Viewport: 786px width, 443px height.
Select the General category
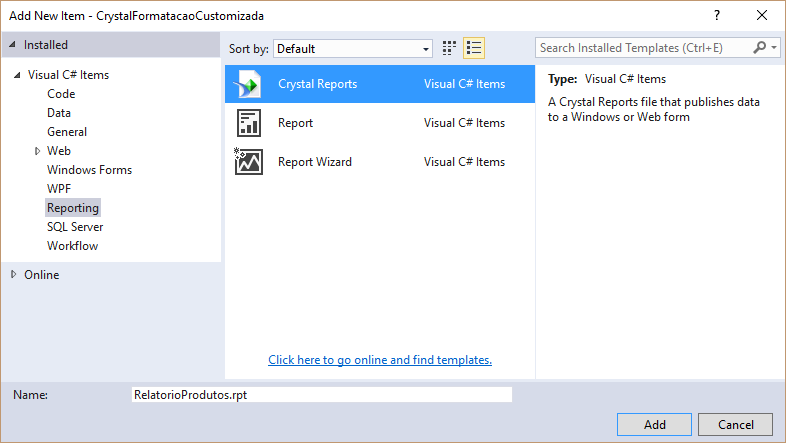coord(67,132)
